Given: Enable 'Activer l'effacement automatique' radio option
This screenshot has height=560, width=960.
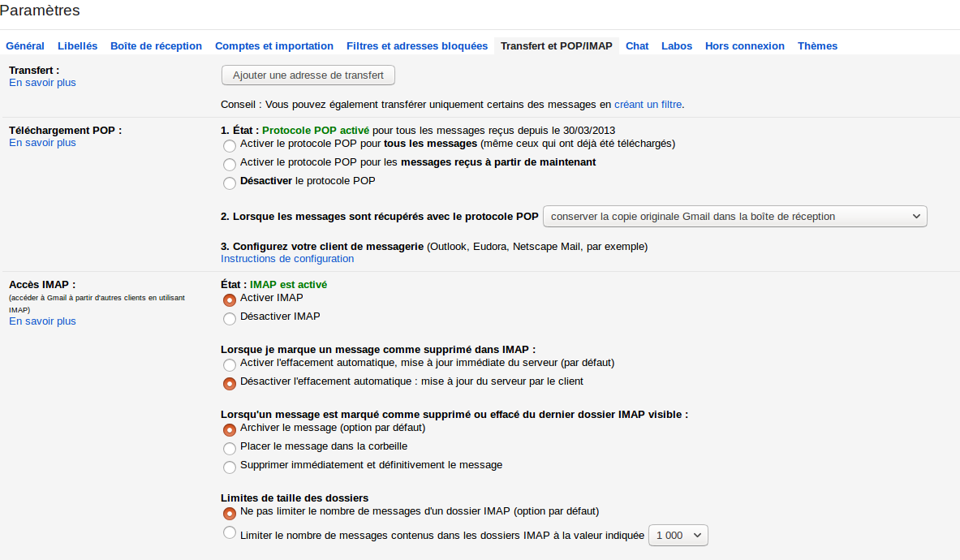Looking at the screenshot, I should 230,364.
